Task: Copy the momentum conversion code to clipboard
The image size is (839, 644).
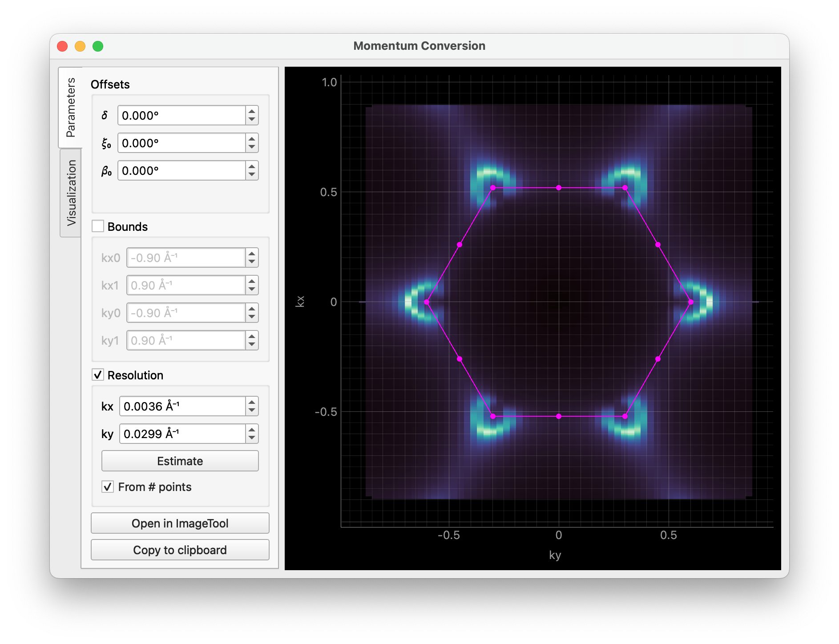Action: coord(180,550)
